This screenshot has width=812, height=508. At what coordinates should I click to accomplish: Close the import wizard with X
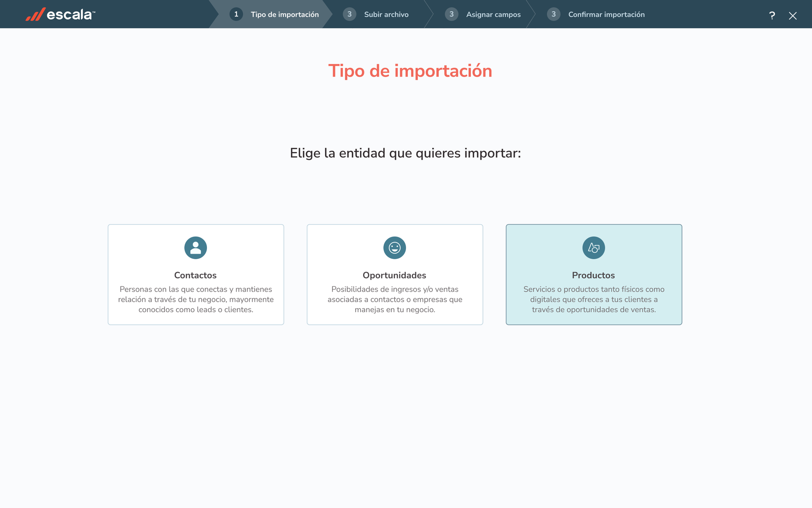coord(793,16)
